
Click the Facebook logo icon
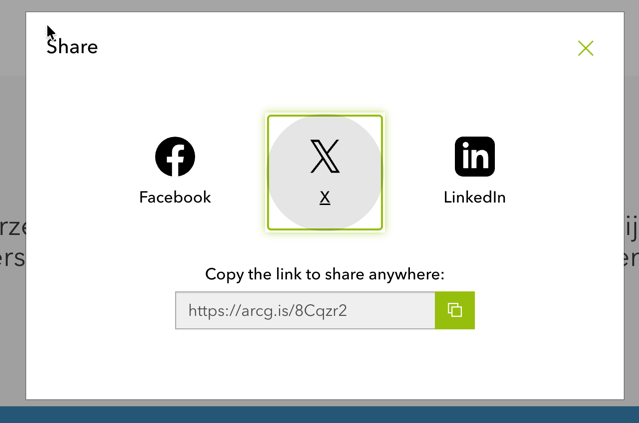(175, 156)
